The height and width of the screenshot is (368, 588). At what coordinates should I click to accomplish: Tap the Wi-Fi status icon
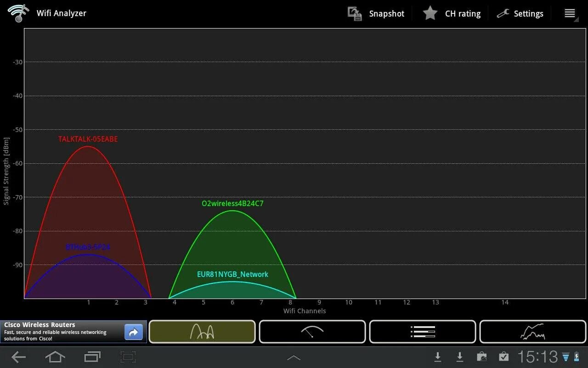pos(566,357)
